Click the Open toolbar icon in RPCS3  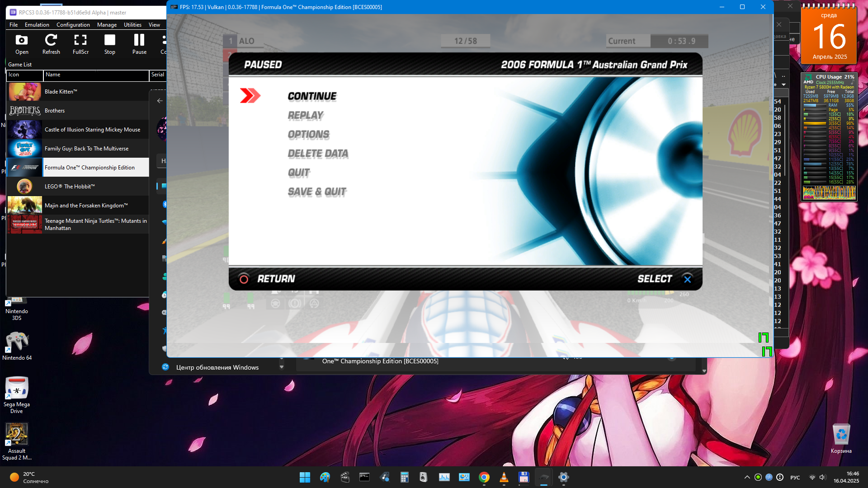pos(22,44)
